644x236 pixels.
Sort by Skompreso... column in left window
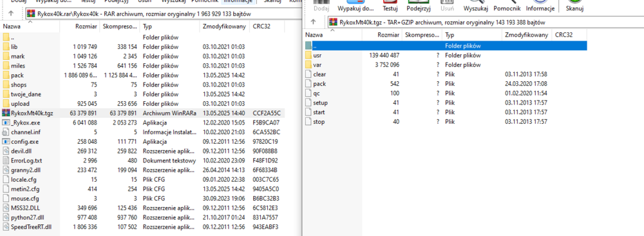tap(120, 26)
